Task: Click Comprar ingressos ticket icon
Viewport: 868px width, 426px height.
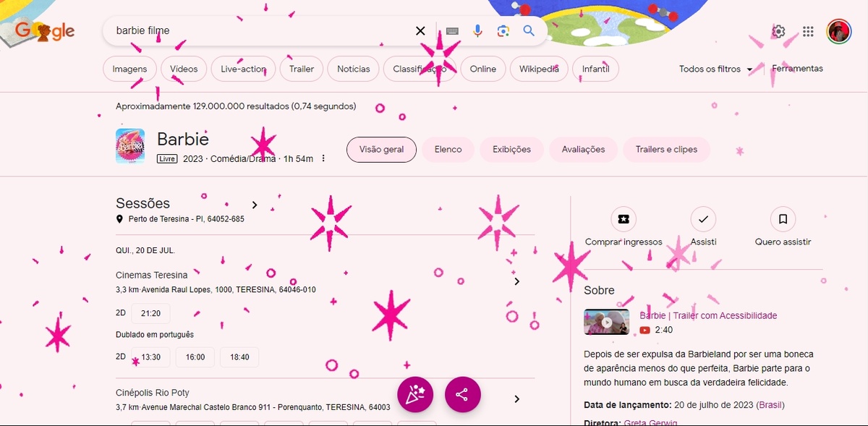Action: pyautogui.click(x=624, y=218)
